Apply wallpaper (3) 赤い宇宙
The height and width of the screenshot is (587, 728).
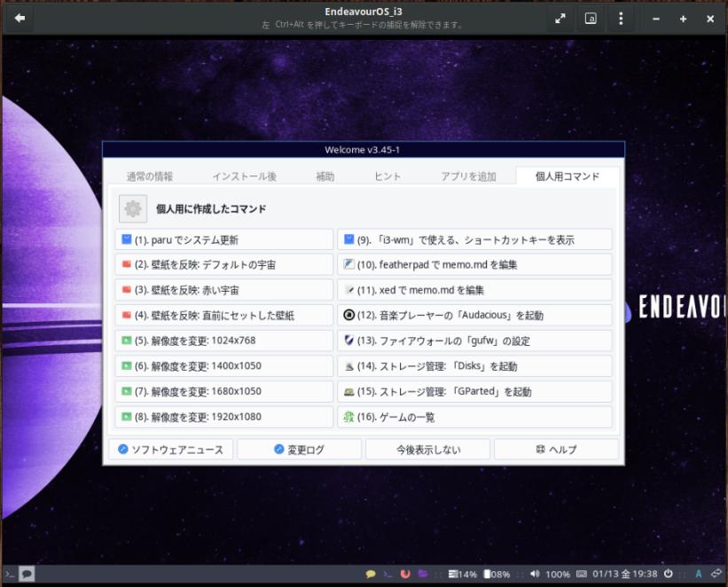point(223,290)
